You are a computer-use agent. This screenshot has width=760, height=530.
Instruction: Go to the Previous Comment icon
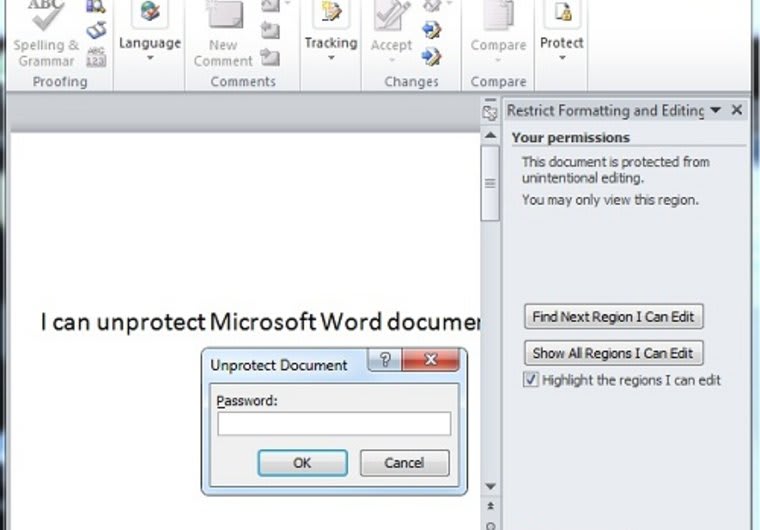(270, 31)
